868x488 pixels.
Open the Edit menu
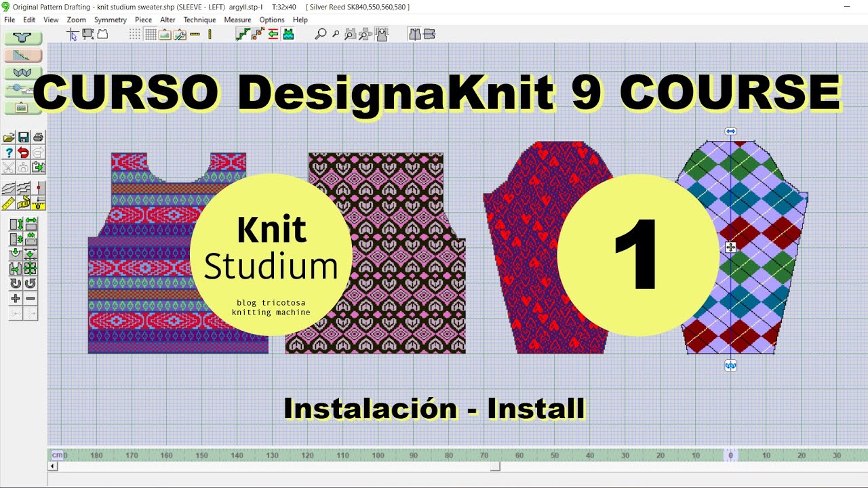29,20
